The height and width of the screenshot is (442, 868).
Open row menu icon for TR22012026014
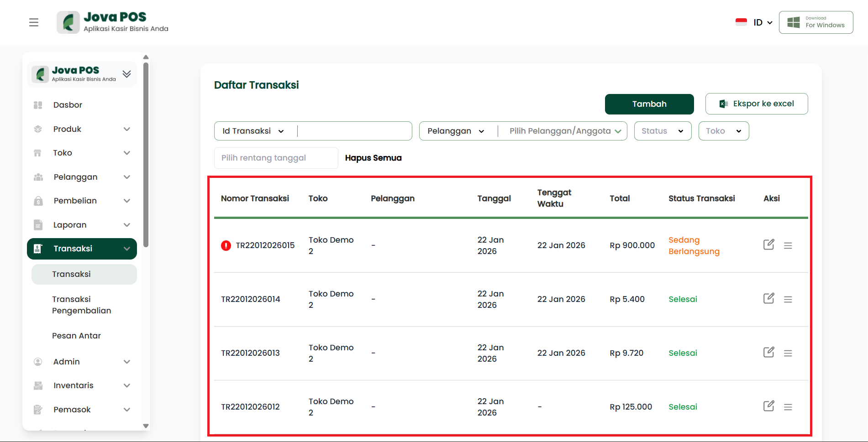click(x=788, y=299)
